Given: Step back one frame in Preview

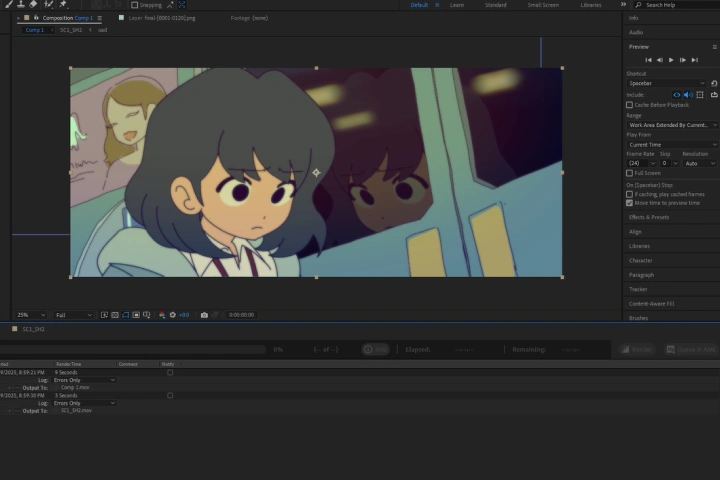Looking at the screenshot, I should point(660,60).
